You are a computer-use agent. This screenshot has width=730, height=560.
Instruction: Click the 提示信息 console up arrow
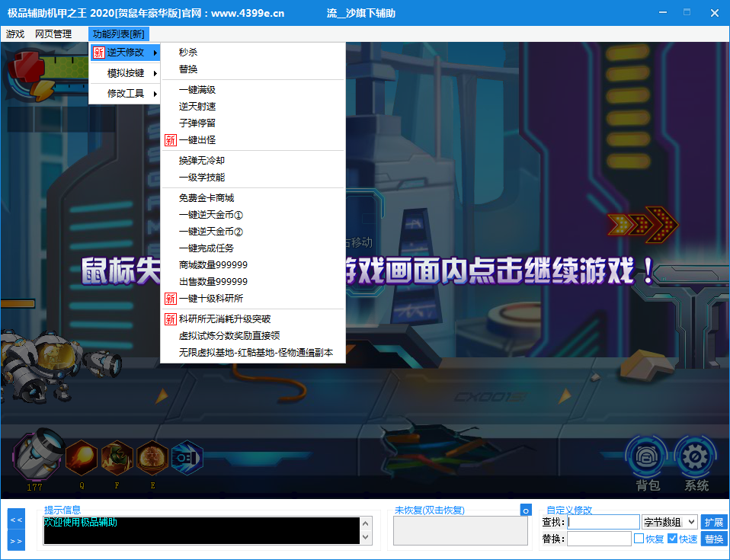366,523
